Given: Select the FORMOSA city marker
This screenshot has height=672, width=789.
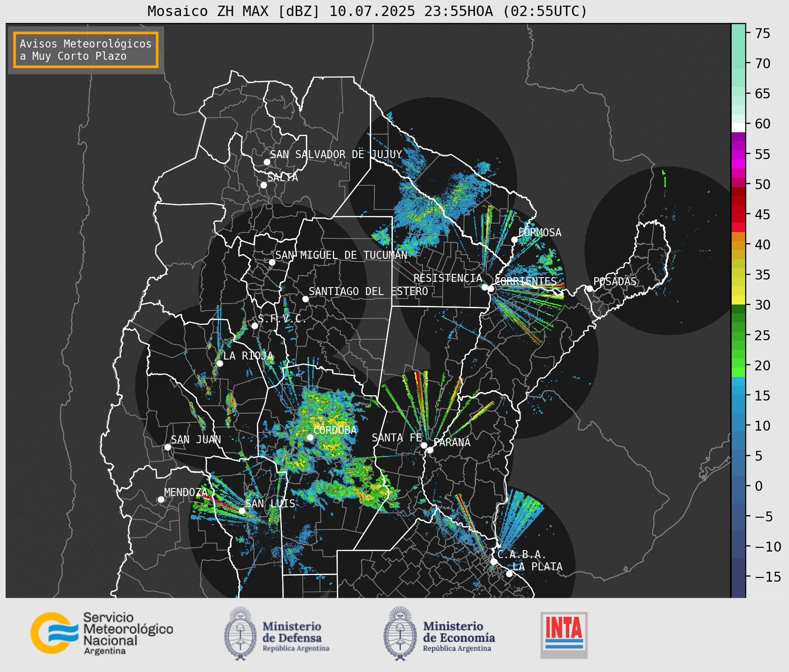Looking at the screenshot, I should pyautogui.click(x=514, y=240).
